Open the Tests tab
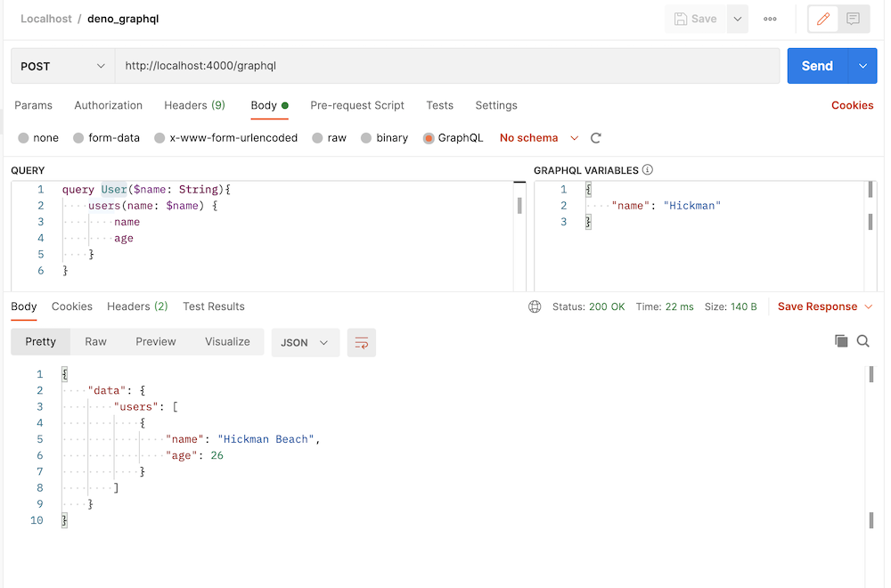Viewport: 891px width, 588px height. (440, 105)
